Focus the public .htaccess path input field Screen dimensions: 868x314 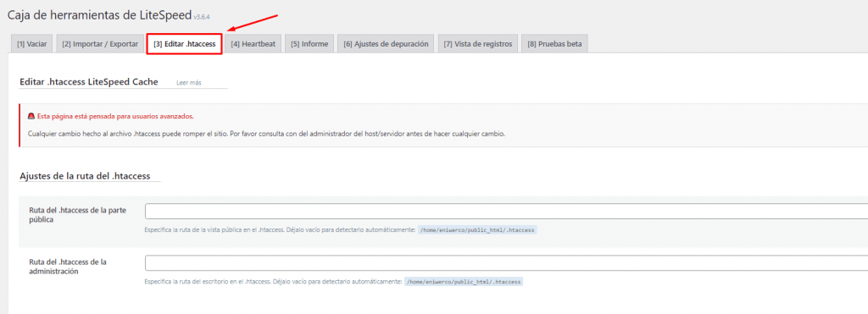(x=507, y=212)
